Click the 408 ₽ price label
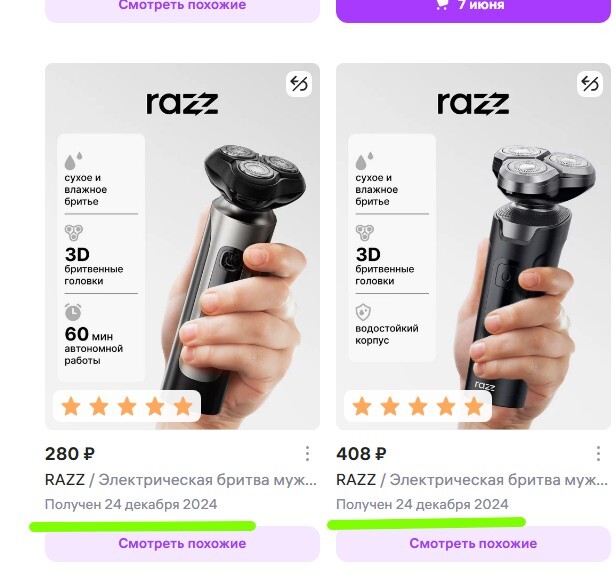The height and width of the screenshot is (576, 616). tap(362, 454)
